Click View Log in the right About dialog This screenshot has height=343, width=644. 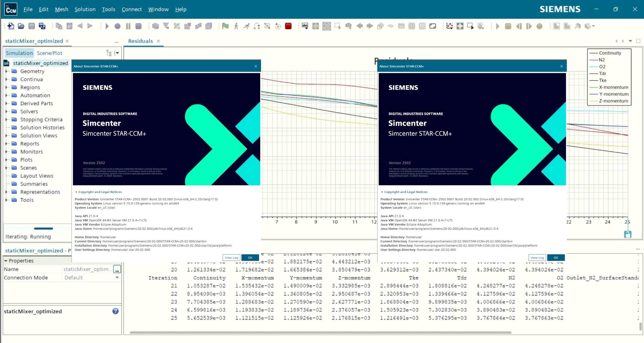pos(537,258)
